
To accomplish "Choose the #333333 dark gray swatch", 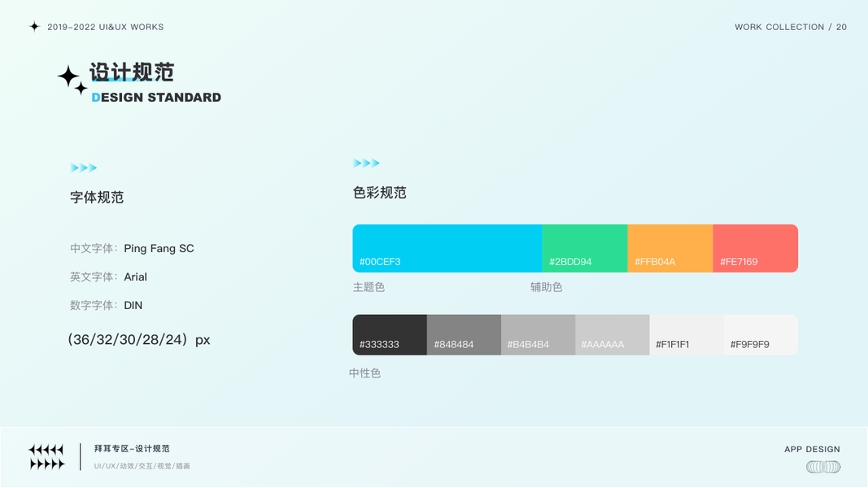I will click(x=389, y=334).
